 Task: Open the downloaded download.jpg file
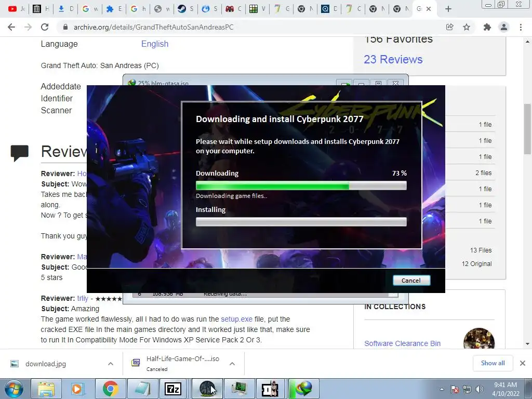(46, 364)
